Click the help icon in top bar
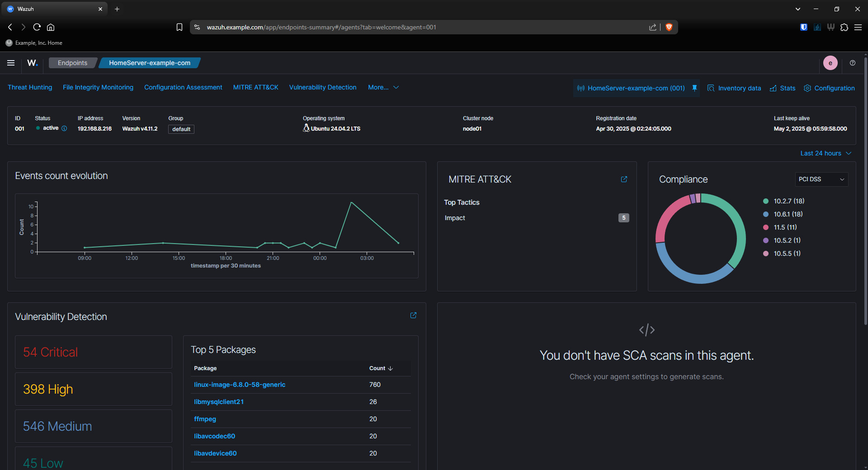868x470 pixels. pyautogui.click(x=852, y=63)
